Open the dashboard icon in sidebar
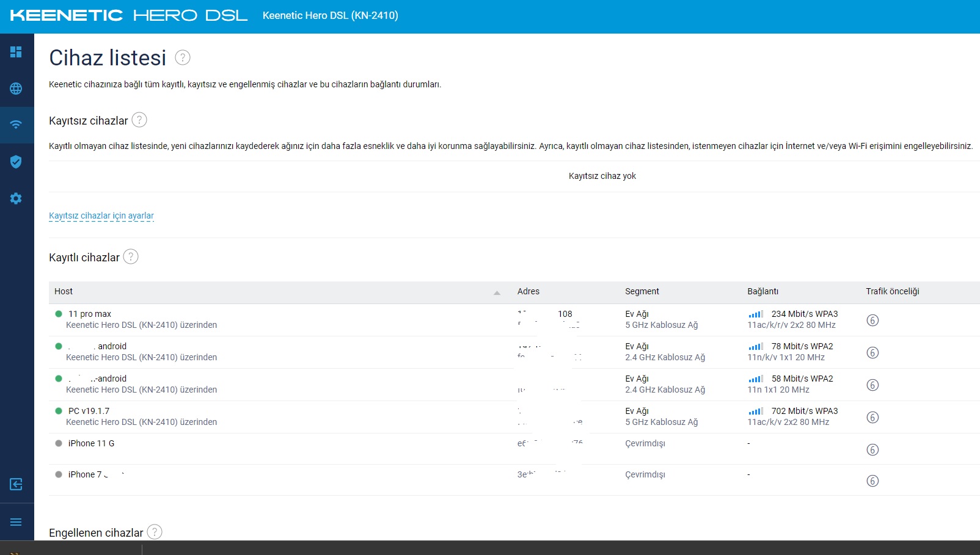Image resolution: width=980 pixels, height=555 pixels. 16,52
